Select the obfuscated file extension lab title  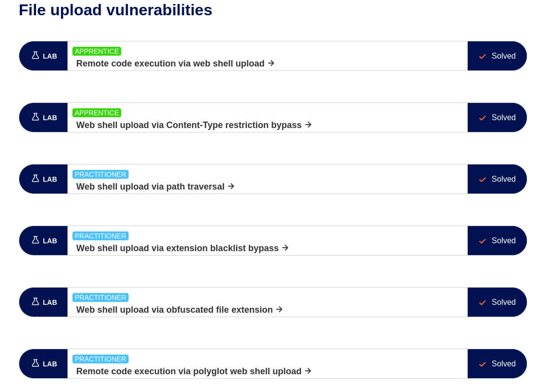click(x=174, y=310)
